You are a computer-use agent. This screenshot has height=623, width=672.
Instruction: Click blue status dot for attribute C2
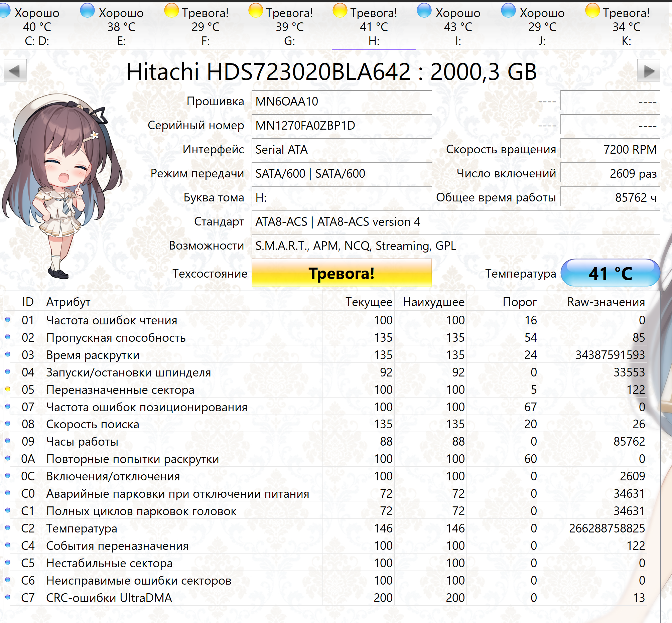click(x=8, y=527)
